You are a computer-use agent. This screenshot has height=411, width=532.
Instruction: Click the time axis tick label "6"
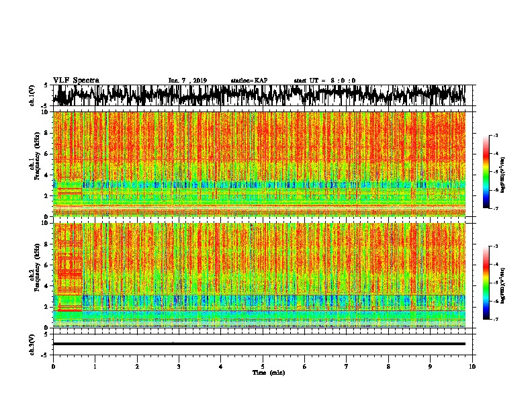pos(305,367)
